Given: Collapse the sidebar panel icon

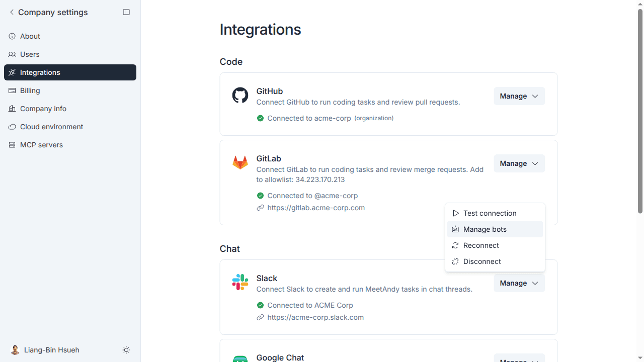Looking at the screenshot, I should [x=126, y=12].
